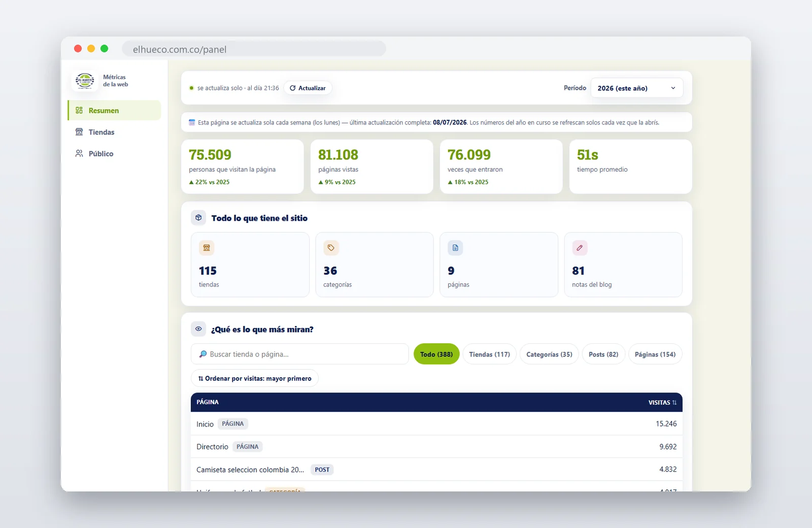812x528 pixels.
Task: Click the cube icon beside Todo lo que tiene el sitio
Action: coord(198,218)
